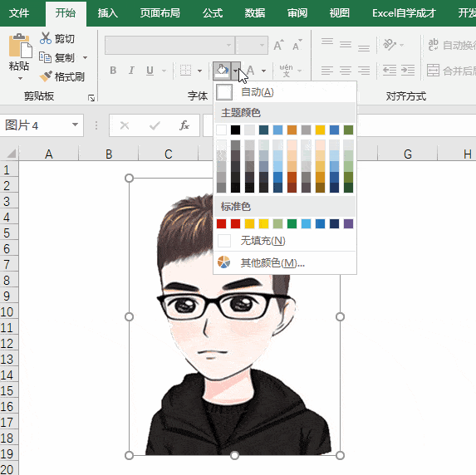Toggle Underline formatting
This screenshot has width=476, height=475.
150,71
